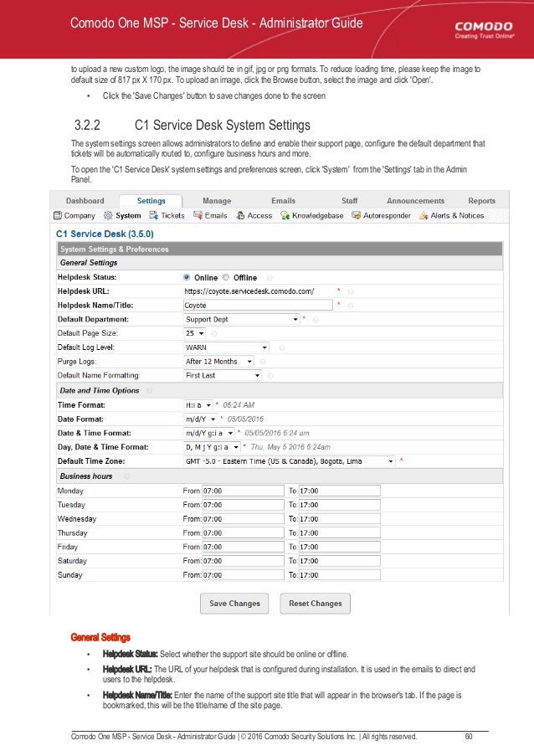Screen dimensions: 534x756
Task: Click the 'C1 Service Desk (3.5.0)' heading
Action: 105,234
